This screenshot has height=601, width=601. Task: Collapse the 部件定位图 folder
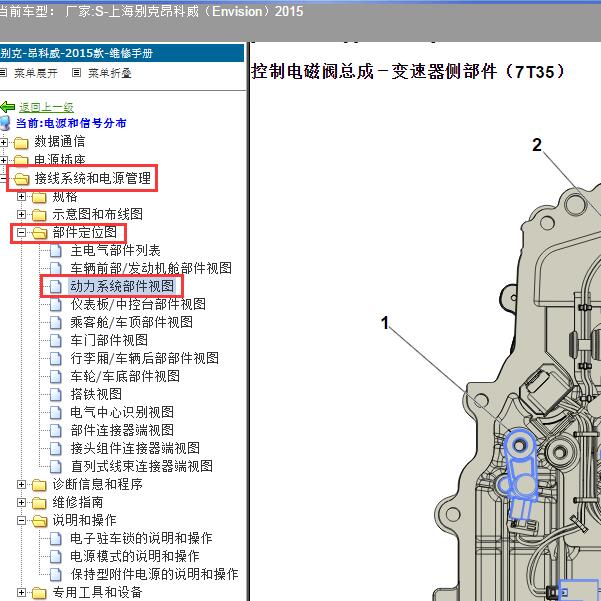point(21,232)
